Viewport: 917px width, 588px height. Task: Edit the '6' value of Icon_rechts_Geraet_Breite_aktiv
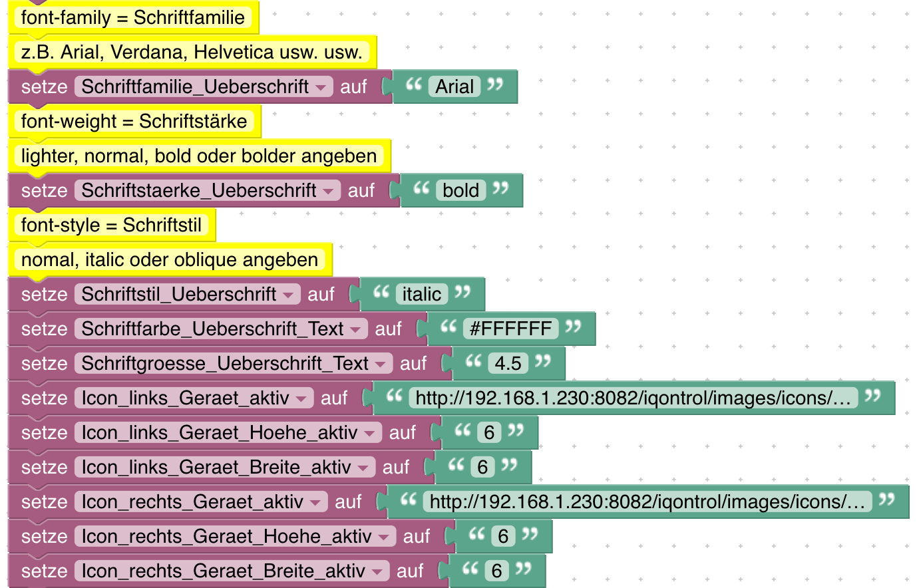pyautogui.click(x=496, y=571)
